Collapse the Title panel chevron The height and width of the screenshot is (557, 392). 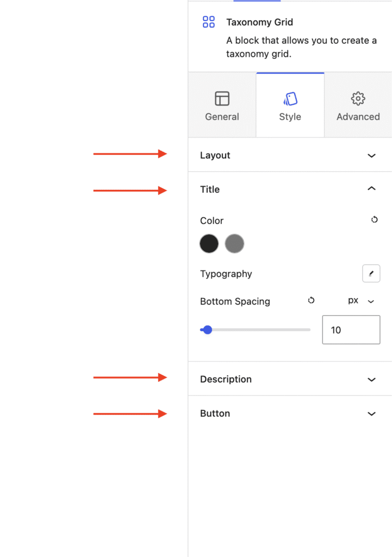371,188
